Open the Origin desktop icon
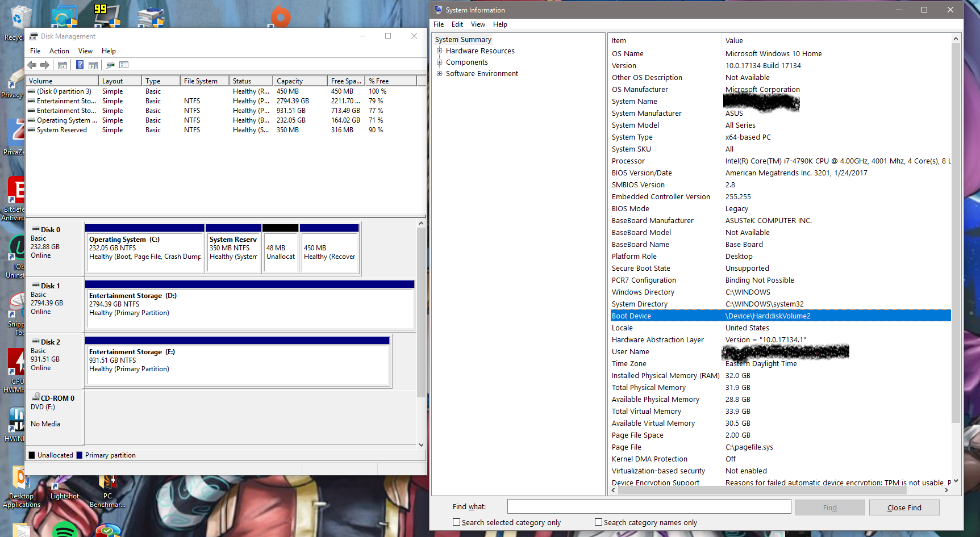The image size is (980, 537). (x=280, y=17)
